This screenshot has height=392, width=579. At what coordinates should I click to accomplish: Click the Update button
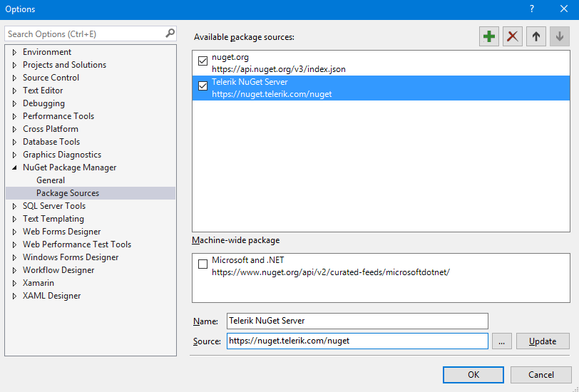pyautogui.click(x=543, y=341)
